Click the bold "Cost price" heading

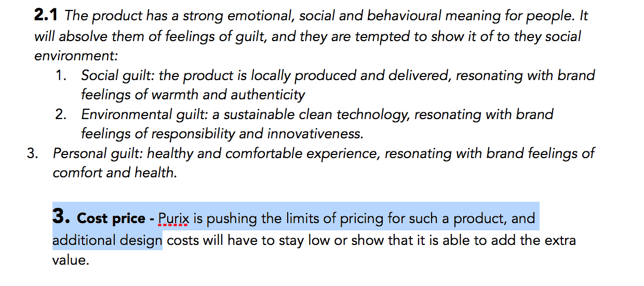111,218
